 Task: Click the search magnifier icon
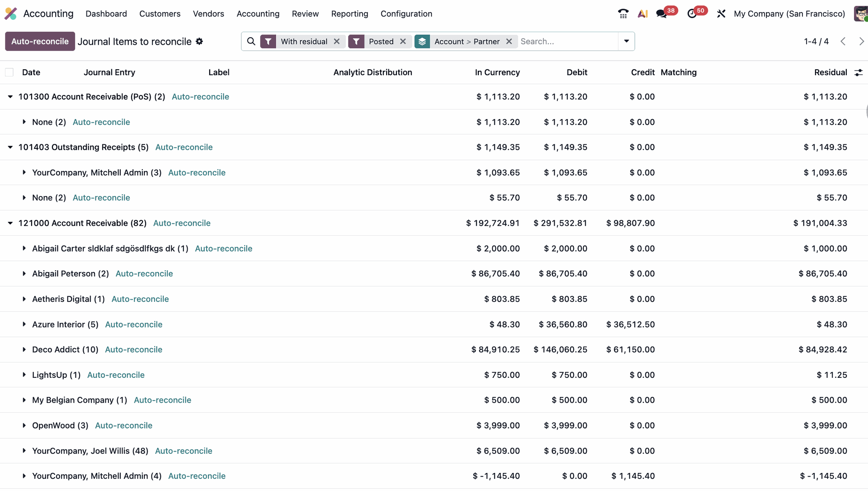click(x=251, y=41)
